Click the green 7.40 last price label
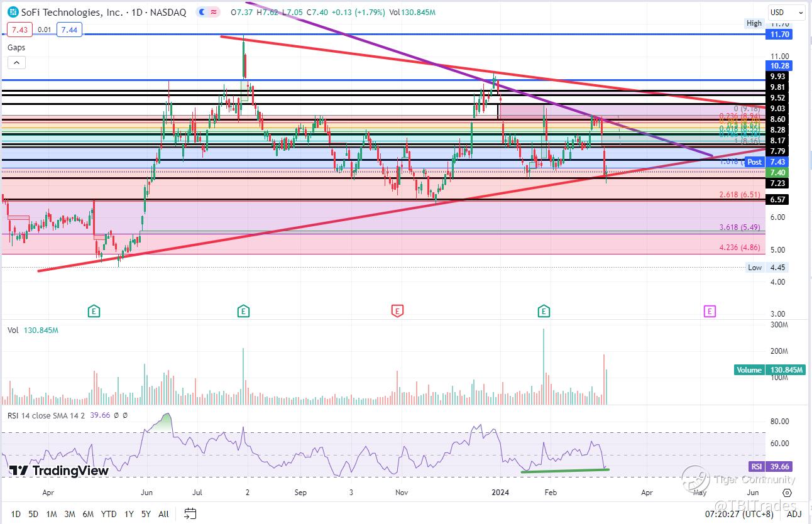Screen dimensions: 812x524 point(777,172)
